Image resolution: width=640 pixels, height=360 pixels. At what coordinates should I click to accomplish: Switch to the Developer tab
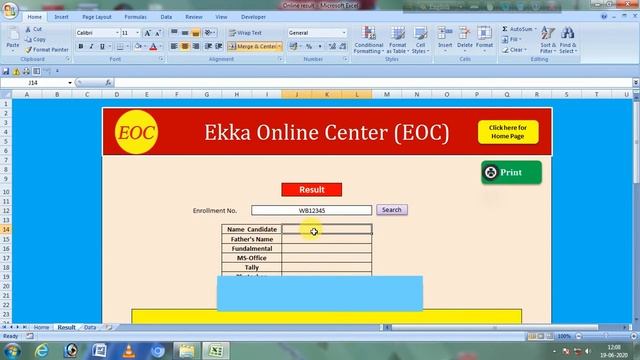click(x=253, y=17)
